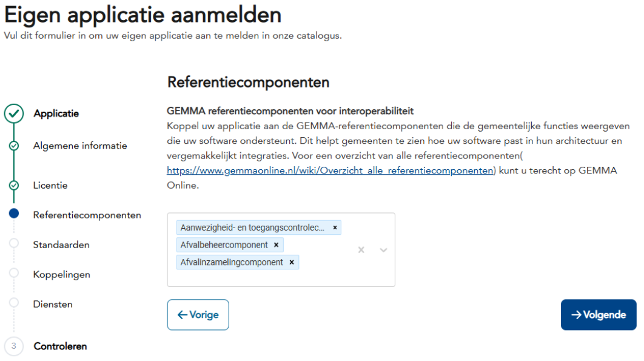Expand the referentiecomponenten dropdown chevron

pyautogui.click(x=383, y=250)
